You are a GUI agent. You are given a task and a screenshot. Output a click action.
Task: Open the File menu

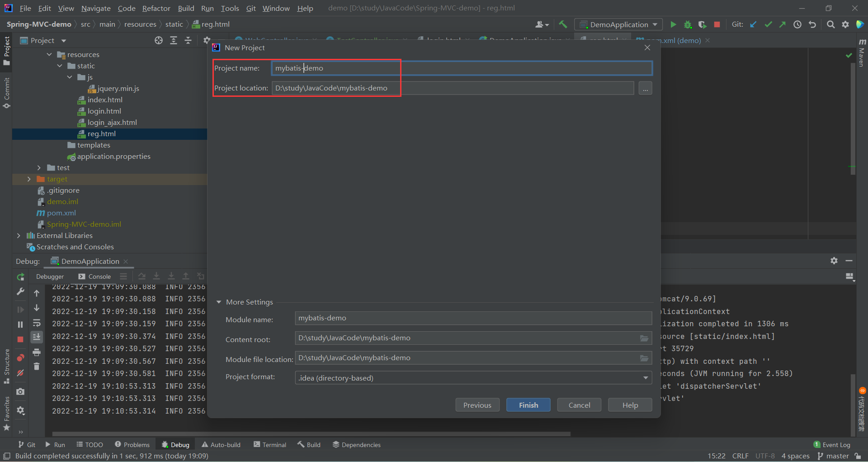point(25,8)
